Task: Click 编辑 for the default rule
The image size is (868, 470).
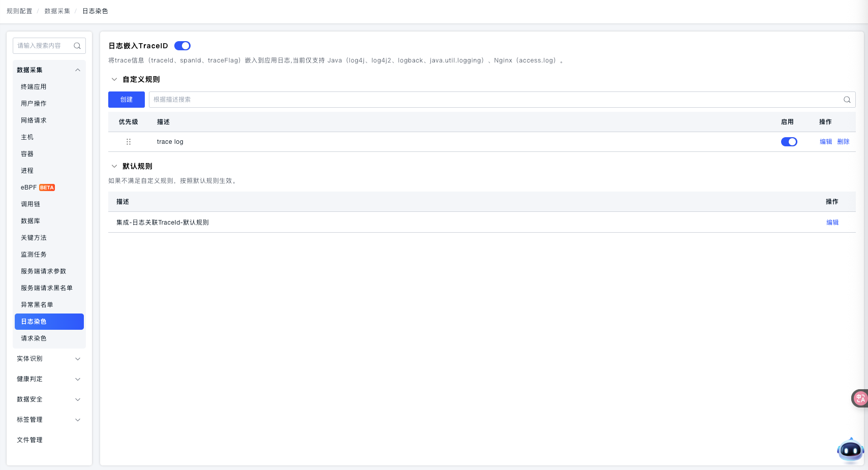Action: (x=832, y=223)
